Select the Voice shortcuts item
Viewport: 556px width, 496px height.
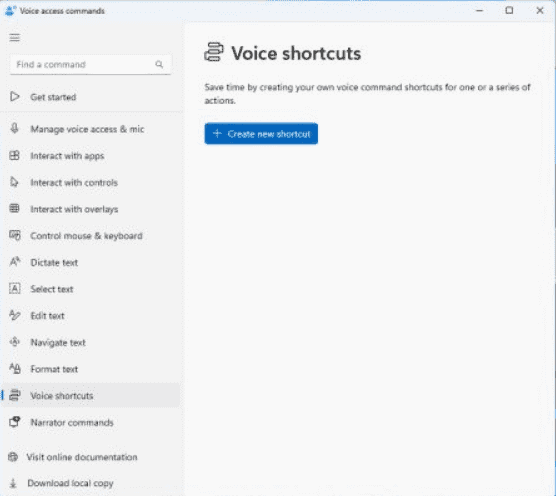[91, 395]
